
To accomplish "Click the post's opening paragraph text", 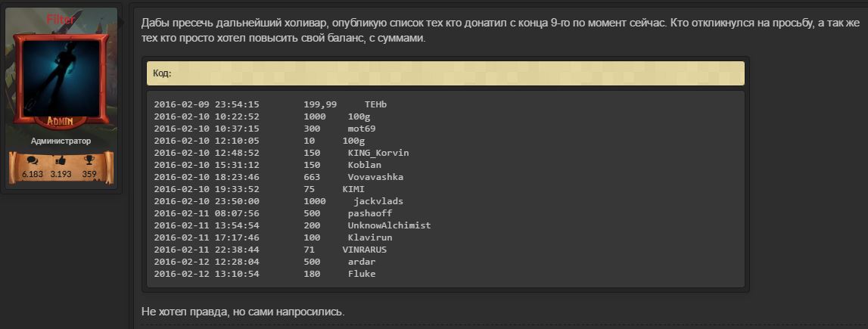I will [x=499, y=30].
